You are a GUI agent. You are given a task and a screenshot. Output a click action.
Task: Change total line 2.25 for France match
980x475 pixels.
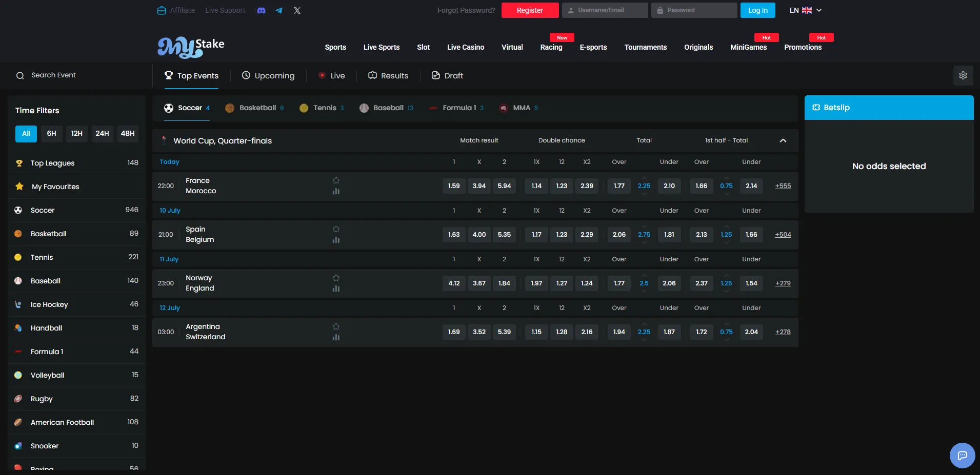click(644, 186)
